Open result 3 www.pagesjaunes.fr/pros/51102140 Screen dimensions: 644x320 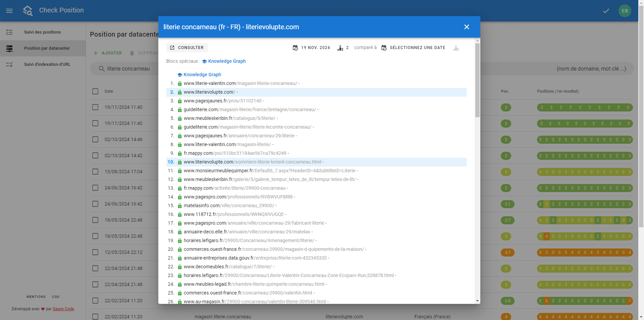222,101
